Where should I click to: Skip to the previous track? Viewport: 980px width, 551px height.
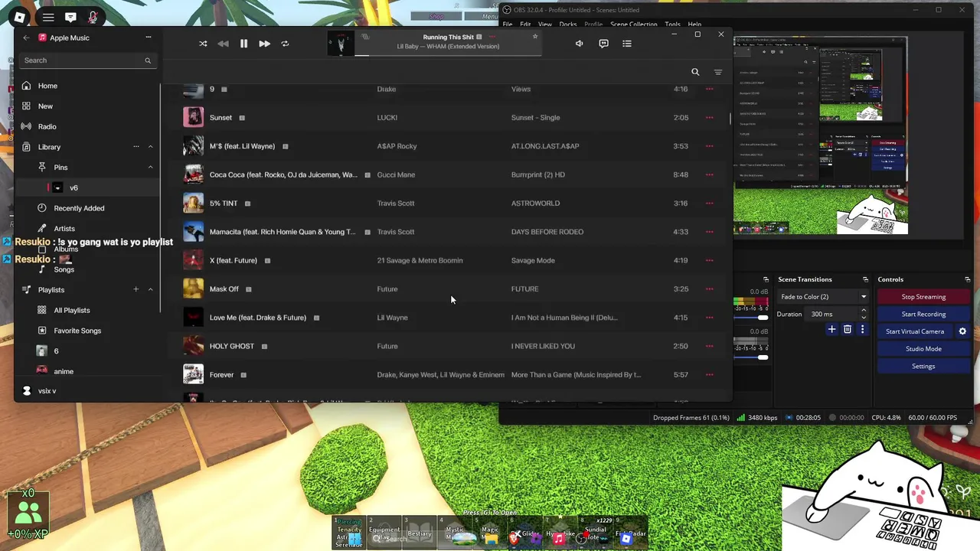[x=223, y=44]
